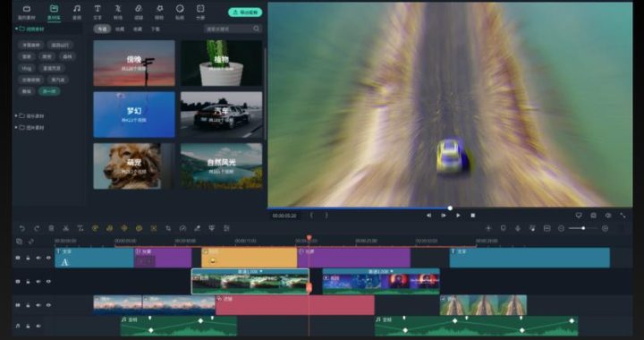This screenshot has width=644, height=340.
Task: Take a snapshot with the camera icon
Action: (594, 215)
